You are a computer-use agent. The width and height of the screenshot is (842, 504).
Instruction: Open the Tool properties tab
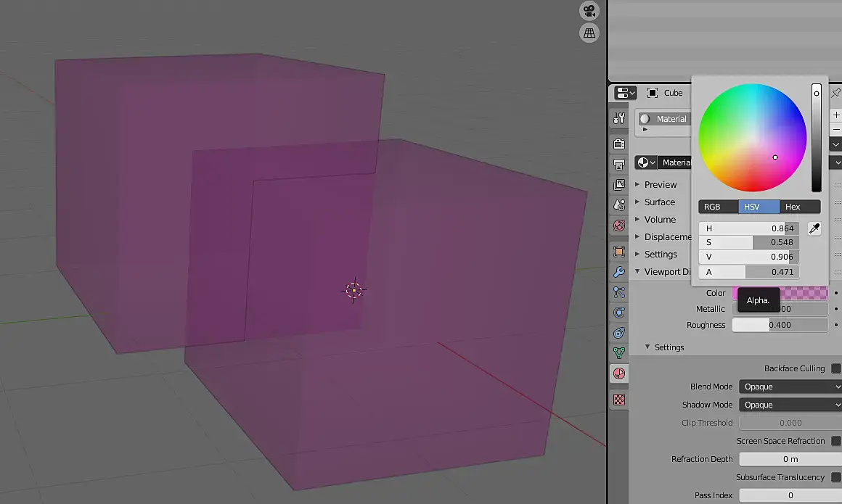(x=619, y=118)
